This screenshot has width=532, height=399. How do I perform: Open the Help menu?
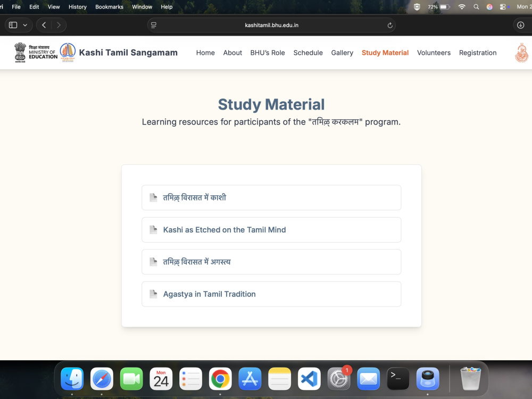(167, 7)
